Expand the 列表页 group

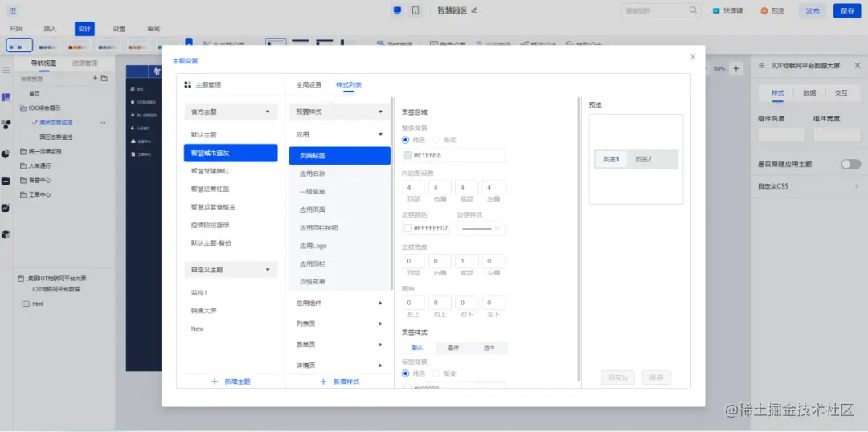[339, 324]
